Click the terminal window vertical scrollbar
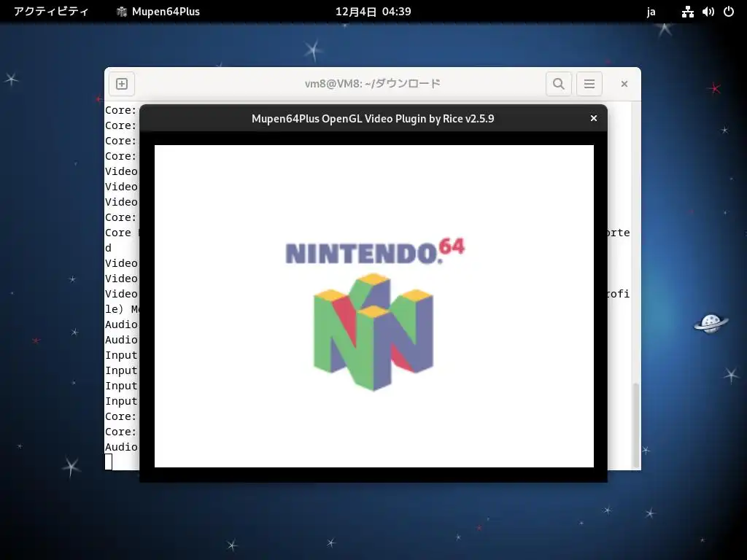 pos(635,425)
